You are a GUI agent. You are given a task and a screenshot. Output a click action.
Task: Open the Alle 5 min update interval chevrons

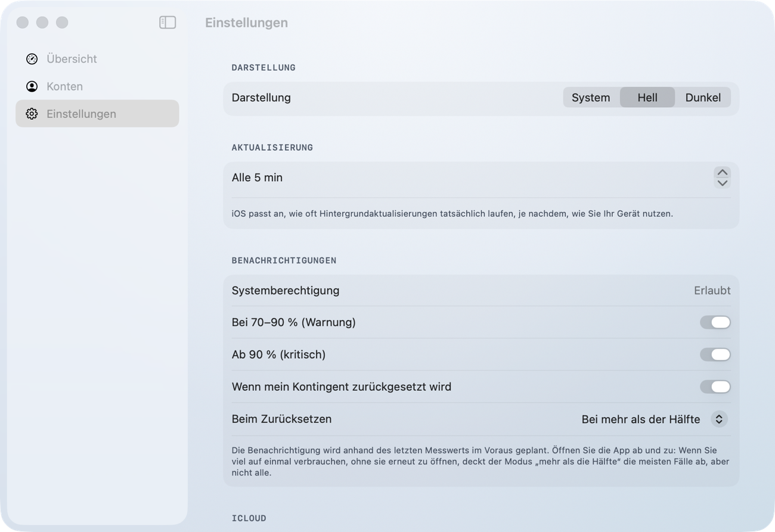point(723,178)
